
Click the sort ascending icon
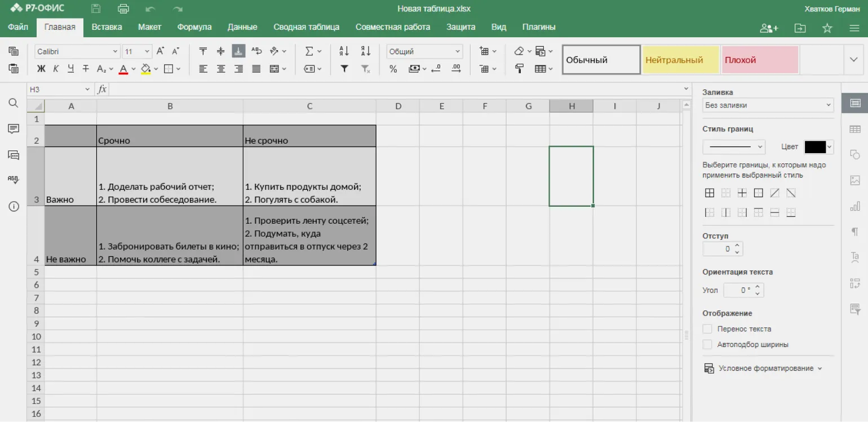[x=344, y=51]
